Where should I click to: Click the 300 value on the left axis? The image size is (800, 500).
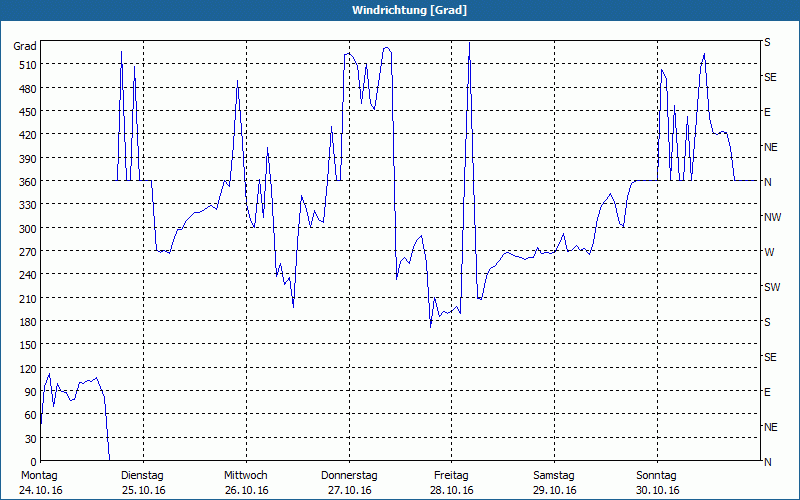coord(28,229)
